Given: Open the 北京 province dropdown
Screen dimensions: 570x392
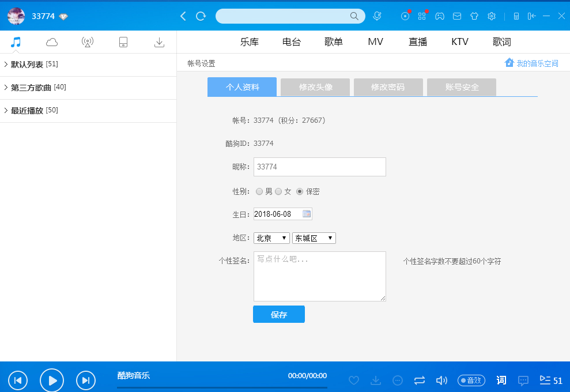Looking at the screenshot, I should click(271, 238).
